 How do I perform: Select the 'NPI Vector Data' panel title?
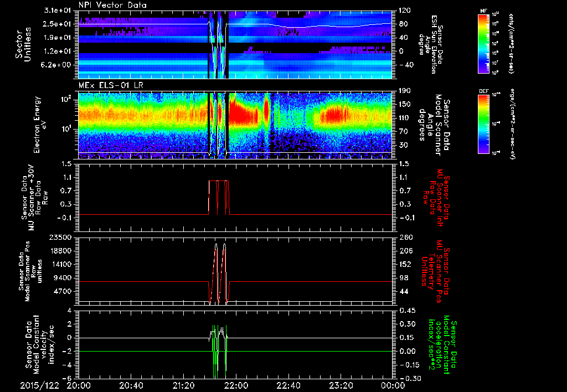tap(112, 5)
